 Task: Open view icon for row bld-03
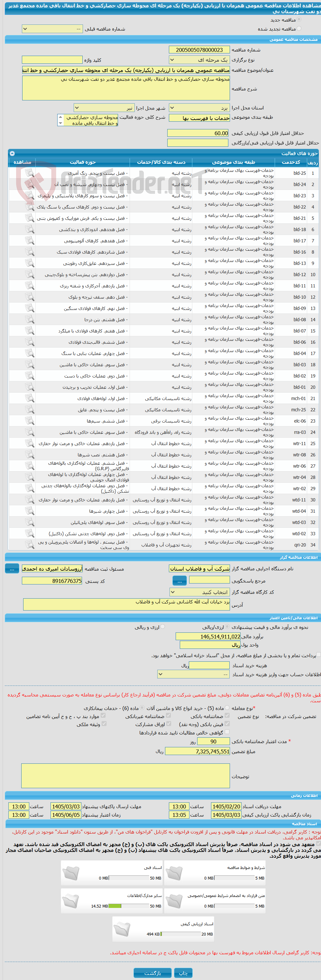point(30,364)
